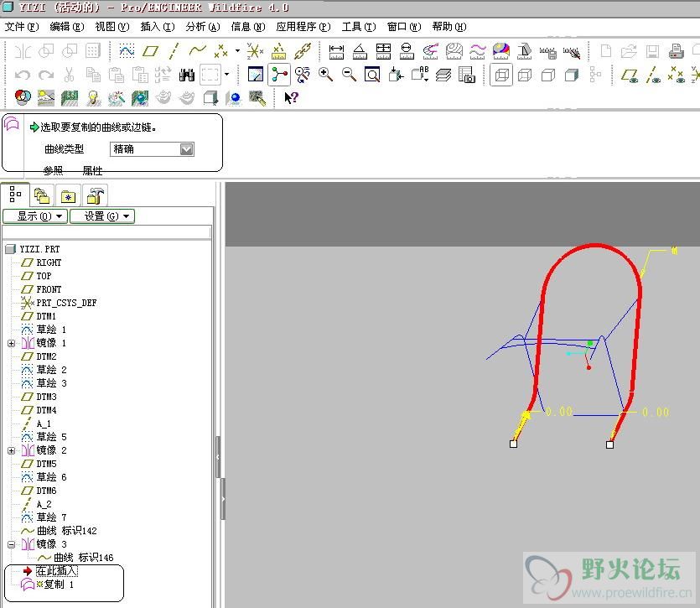Click the Mirror tool icon
The image size is (700, 608).
[23, 51]
